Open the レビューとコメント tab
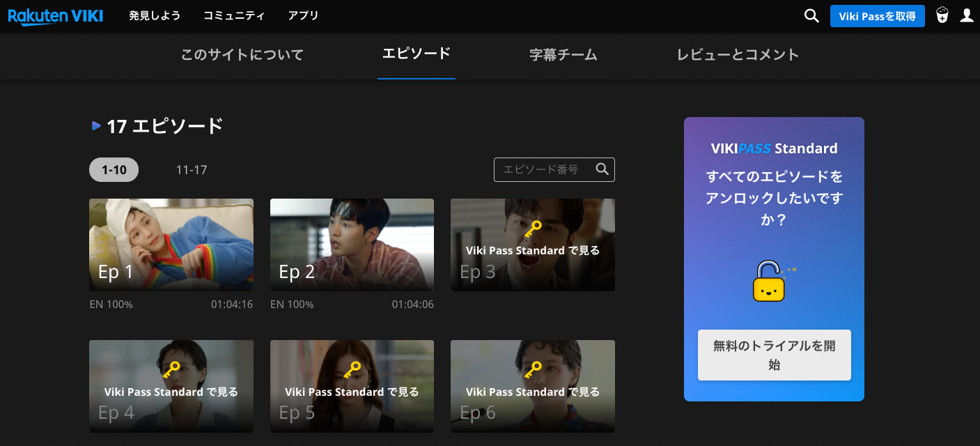Screen dimensions: 980x446 [x=738, y=54]
